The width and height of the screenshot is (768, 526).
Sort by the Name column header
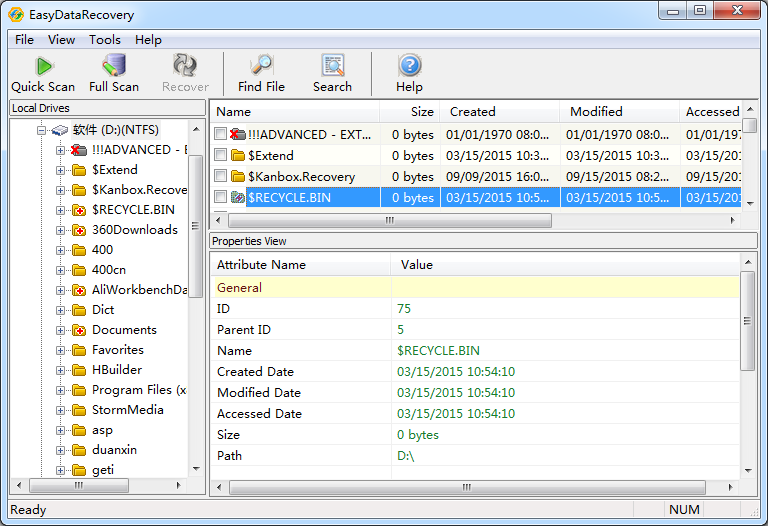click(295, 112)
